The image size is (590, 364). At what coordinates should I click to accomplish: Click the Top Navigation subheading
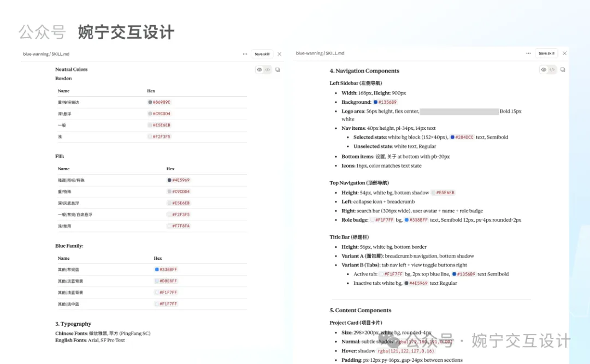pyautogui.click(x=359, y=183)
